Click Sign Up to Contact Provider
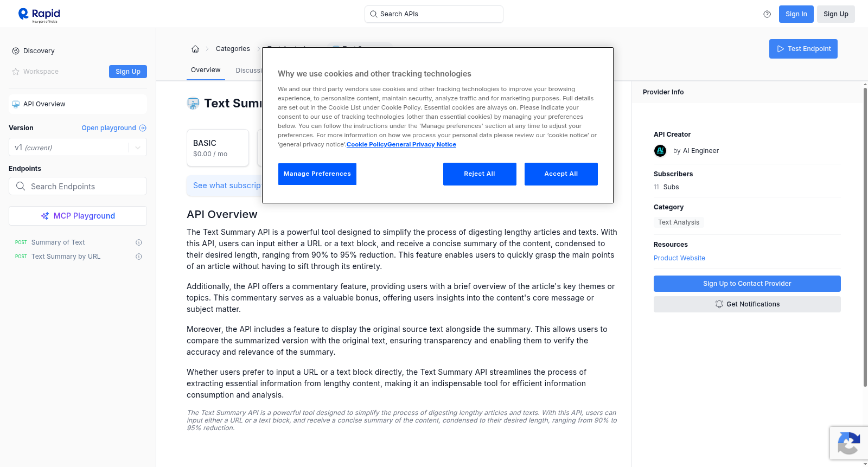Screen dimensions: 868x467 point(747,284)
